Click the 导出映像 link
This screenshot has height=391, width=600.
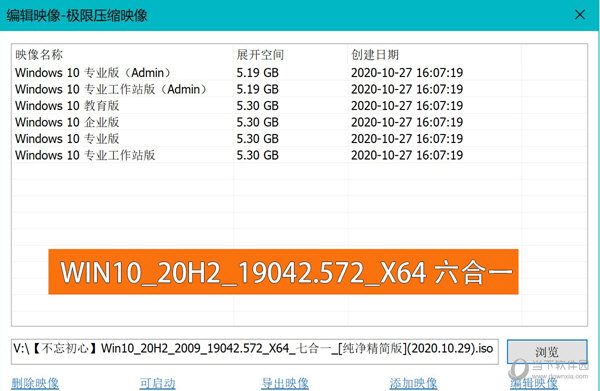(285, 383)
